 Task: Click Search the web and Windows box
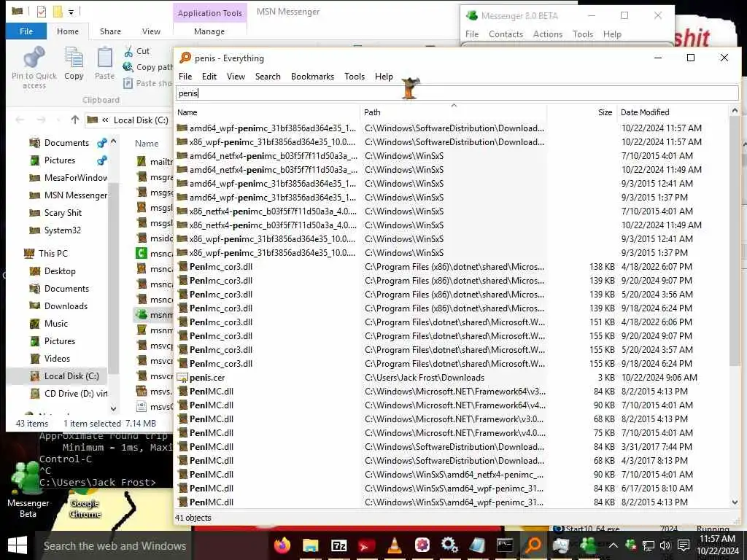(115, 545)
